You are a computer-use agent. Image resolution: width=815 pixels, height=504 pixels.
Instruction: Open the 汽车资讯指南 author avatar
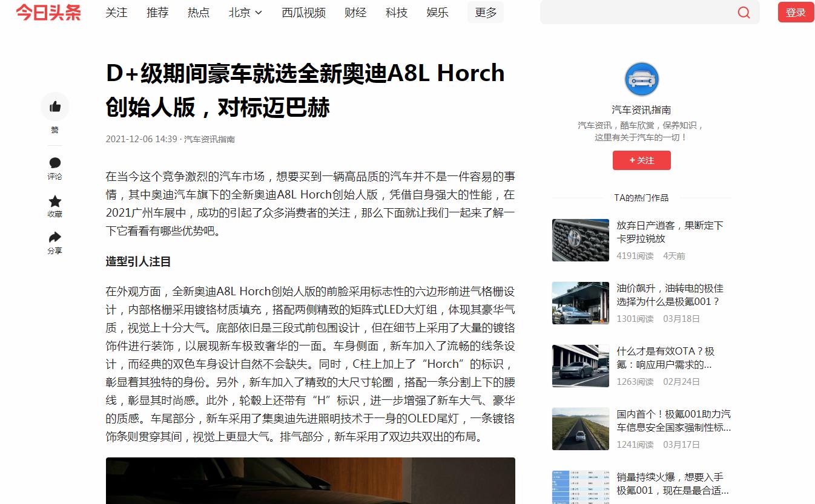[x=642, y=79]
